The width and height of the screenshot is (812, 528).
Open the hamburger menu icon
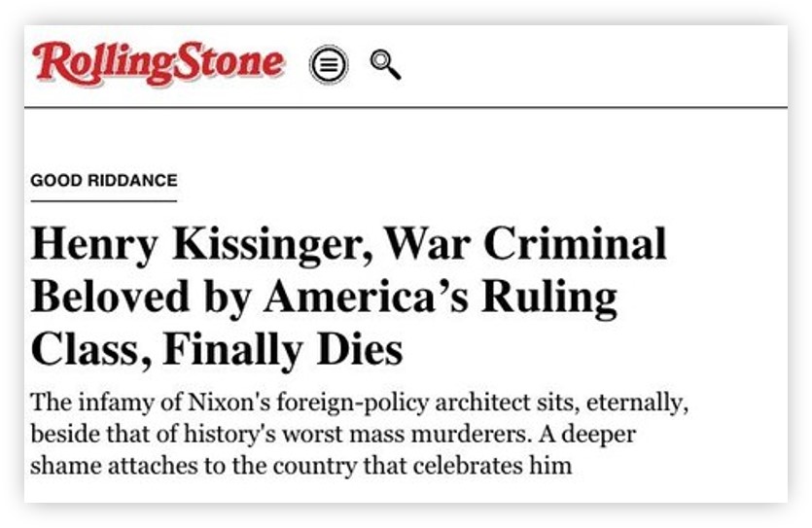(x=329, y=65)
